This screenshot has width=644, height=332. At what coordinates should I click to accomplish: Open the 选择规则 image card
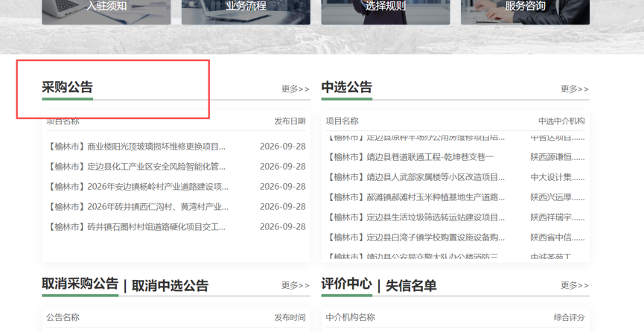[386, 12]
